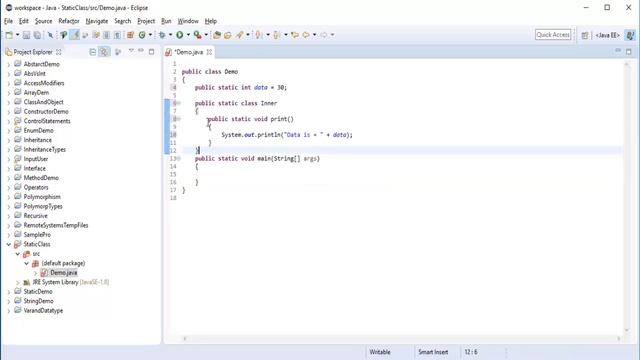Click the Open Type toolbar icon
This screenshot has height=360, width=640.
(x=217, y=35)
